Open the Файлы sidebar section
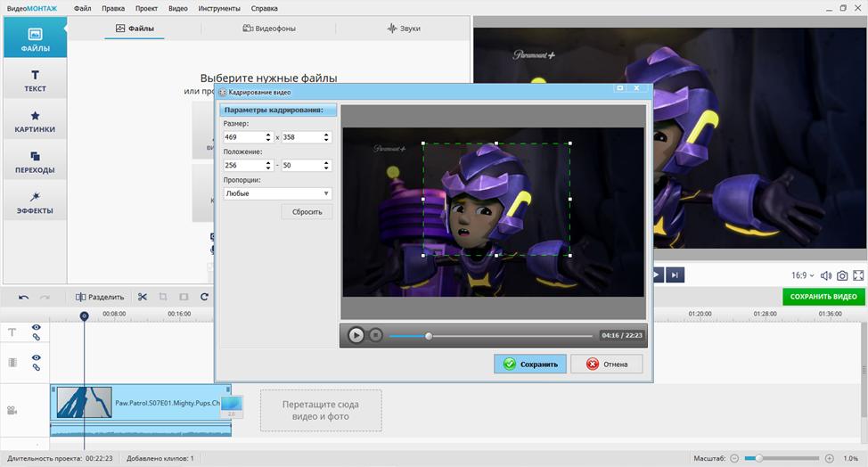868x467 pixels. point(35,37)
